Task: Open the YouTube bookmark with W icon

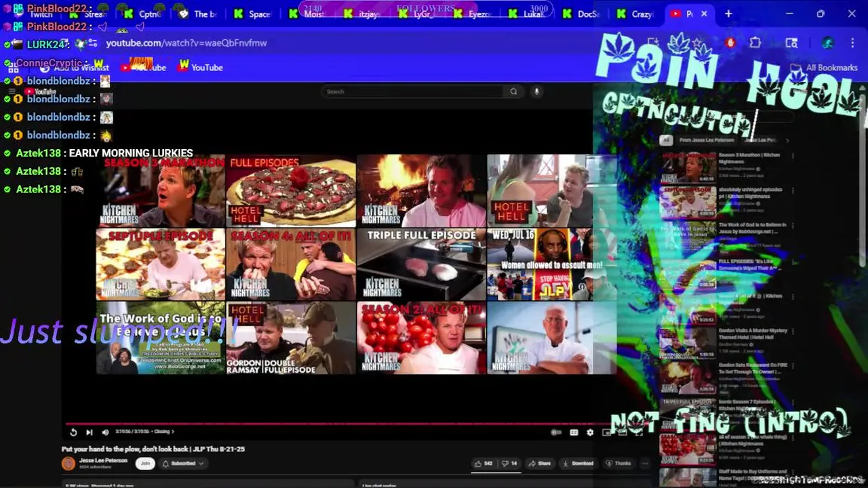Action: [201, 66]
